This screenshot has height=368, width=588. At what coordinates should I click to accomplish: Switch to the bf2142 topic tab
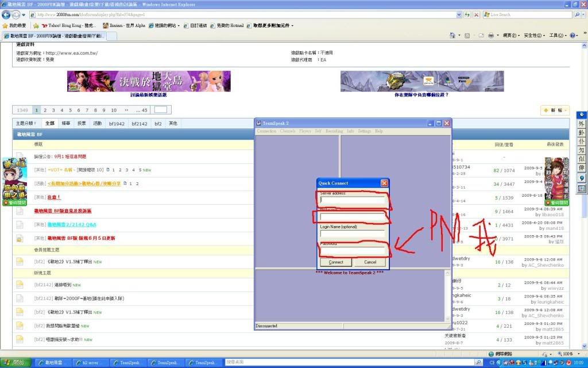coord(139,124)
